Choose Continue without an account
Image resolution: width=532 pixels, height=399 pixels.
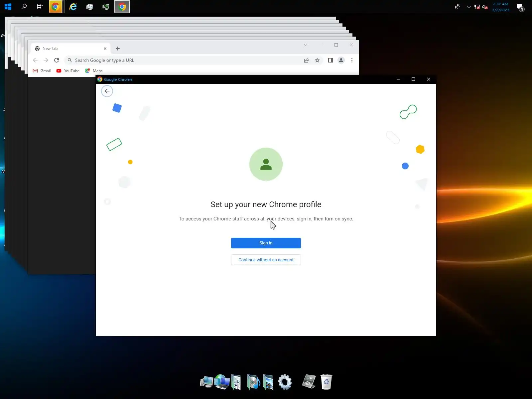[266, 260]
